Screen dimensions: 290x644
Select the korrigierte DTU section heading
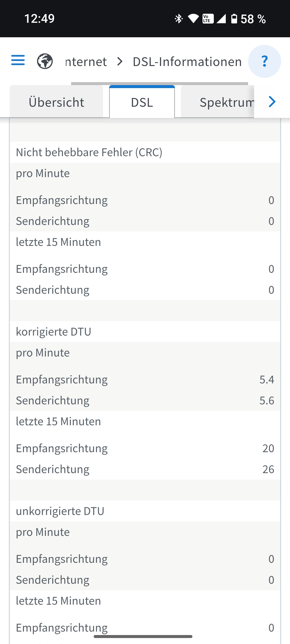coord(54,332)
